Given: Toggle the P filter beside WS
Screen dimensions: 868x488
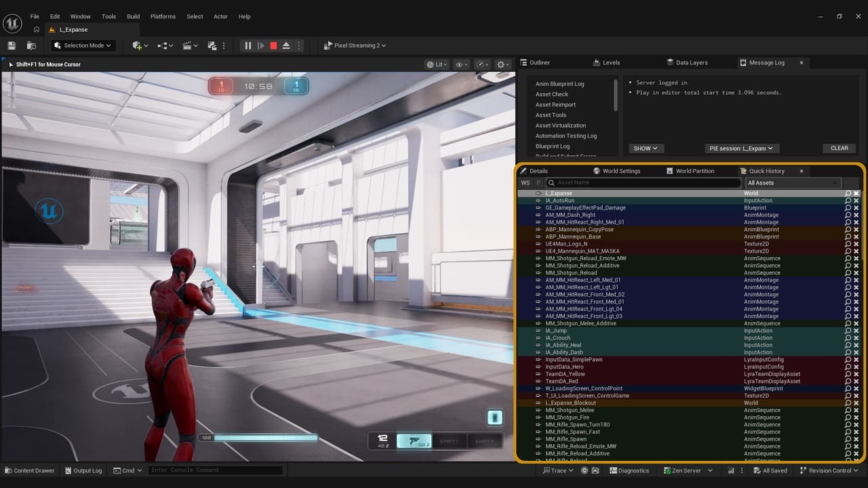Looking at the screenshot, I should [x=538, y=183].
